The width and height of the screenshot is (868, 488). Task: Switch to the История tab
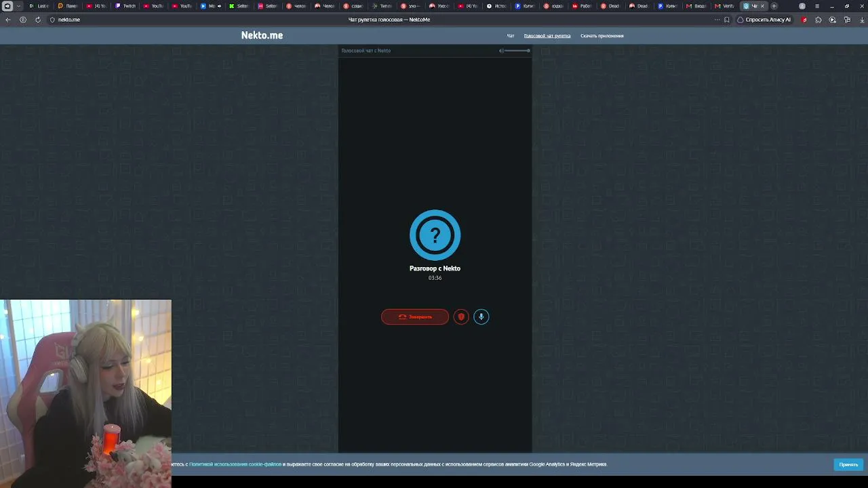click(496, 6)
